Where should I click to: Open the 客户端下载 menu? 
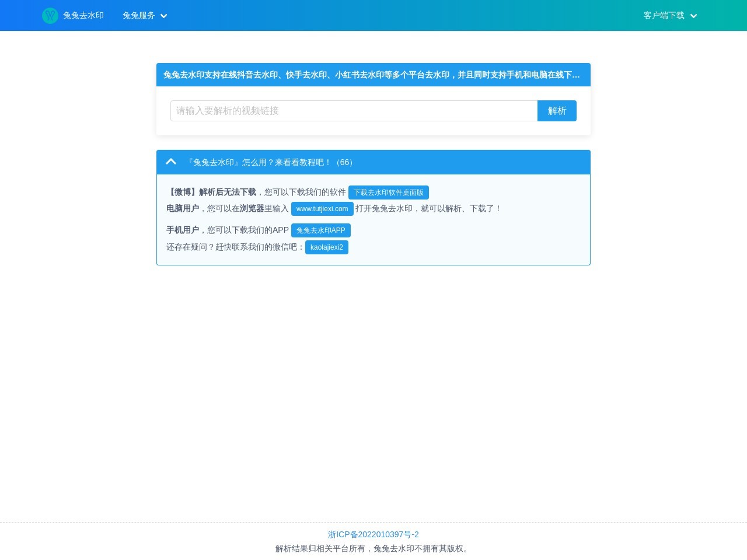click(664, 16)
